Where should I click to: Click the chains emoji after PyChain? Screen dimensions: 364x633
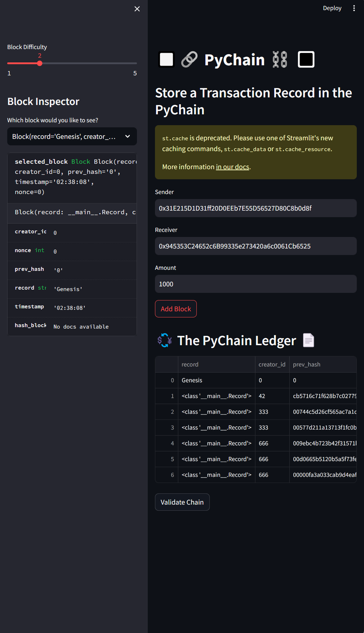280,60
